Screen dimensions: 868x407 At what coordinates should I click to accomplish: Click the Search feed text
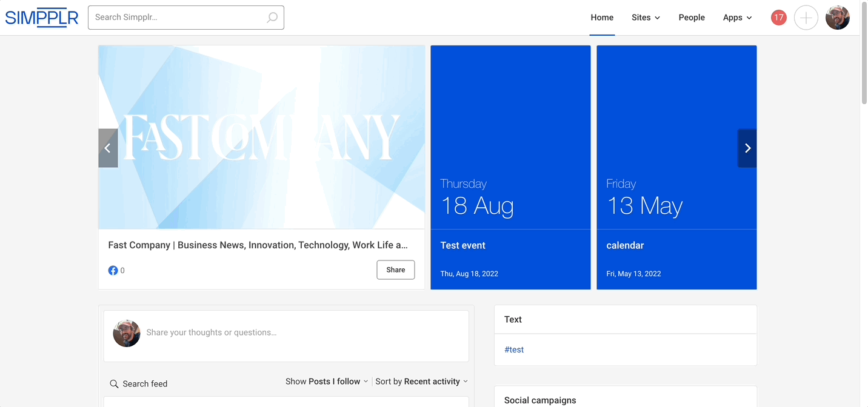(x=145, y=384)
